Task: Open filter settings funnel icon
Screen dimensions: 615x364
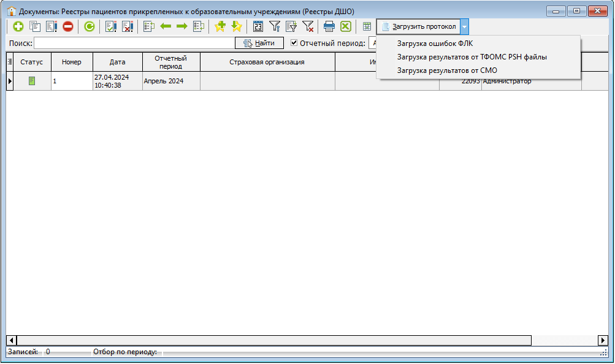Action: coord(275,26)
